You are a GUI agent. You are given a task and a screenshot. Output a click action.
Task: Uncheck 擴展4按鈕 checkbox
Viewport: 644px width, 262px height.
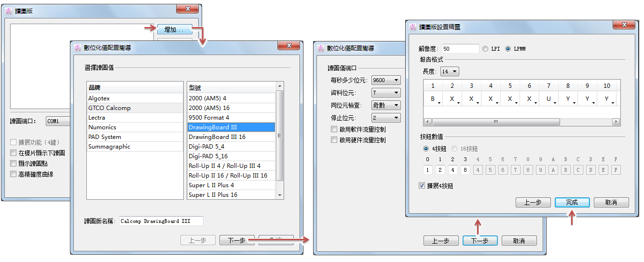point(423,186)
